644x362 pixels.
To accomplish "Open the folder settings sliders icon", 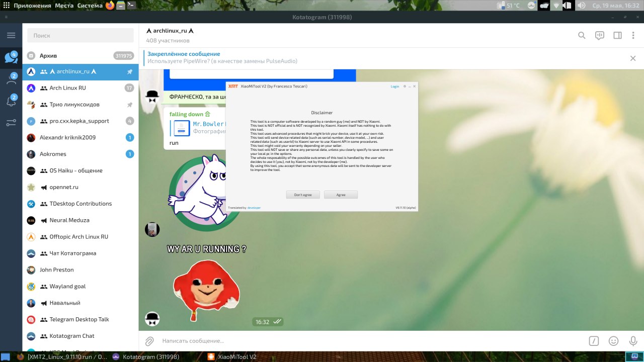I will [x=11, y=123].
